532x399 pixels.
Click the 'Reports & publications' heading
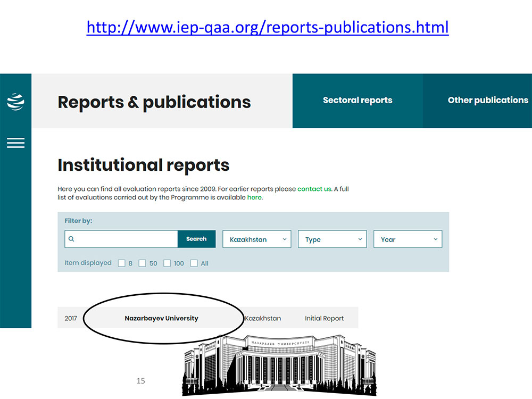(x=154, y=102)
